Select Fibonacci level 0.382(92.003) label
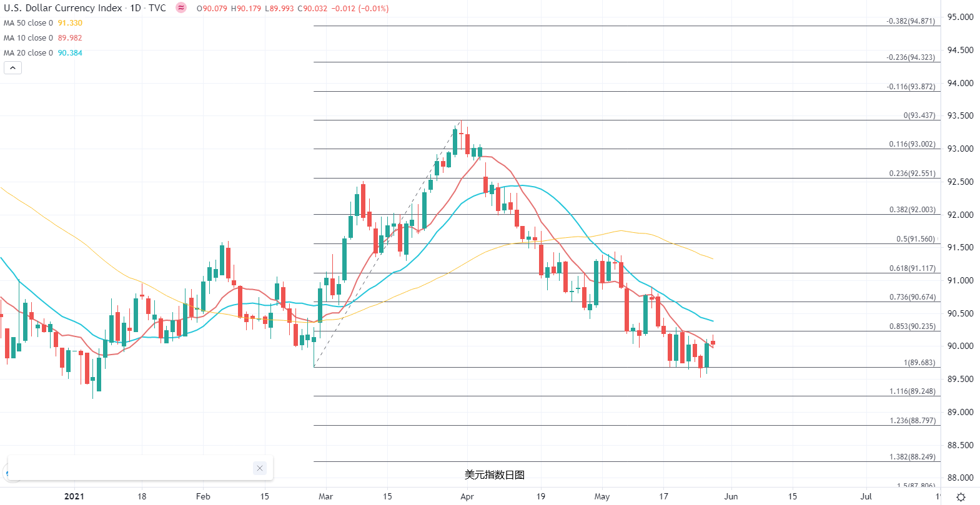Image resolution: width=980 pixels, height=505 pixels. 913,210
